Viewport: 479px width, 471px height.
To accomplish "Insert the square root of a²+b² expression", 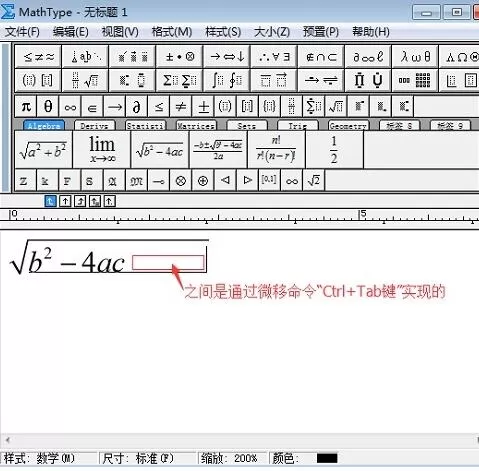I will click(43, 150).
